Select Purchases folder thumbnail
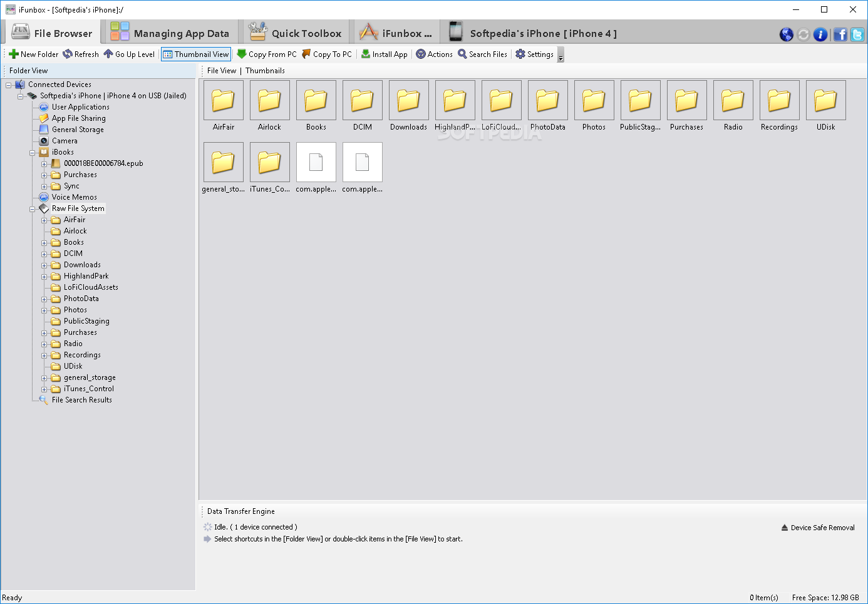868x604 pixels. tap(687, 100)
